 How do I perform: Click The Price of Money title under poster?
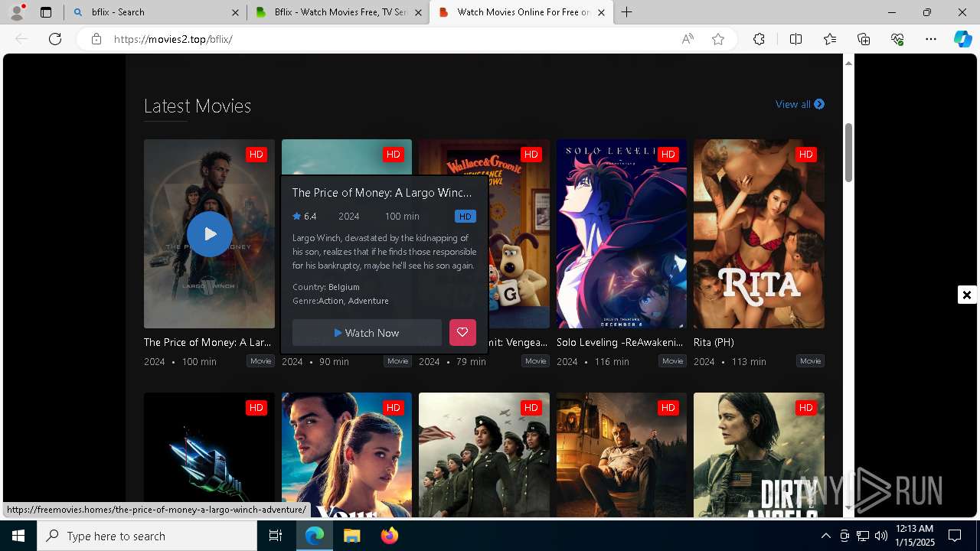207,342
